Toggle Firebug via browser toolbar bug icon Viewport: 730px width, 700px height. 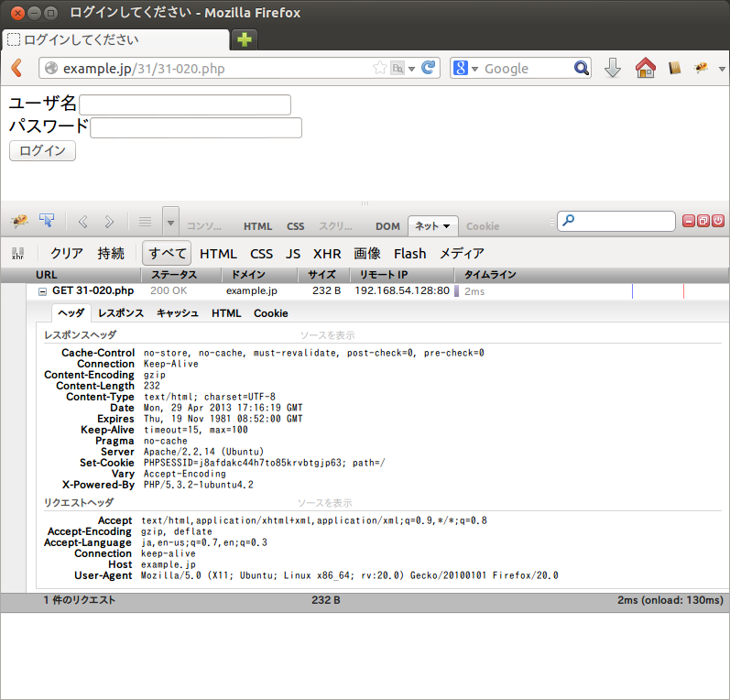(x=701, y=69)
